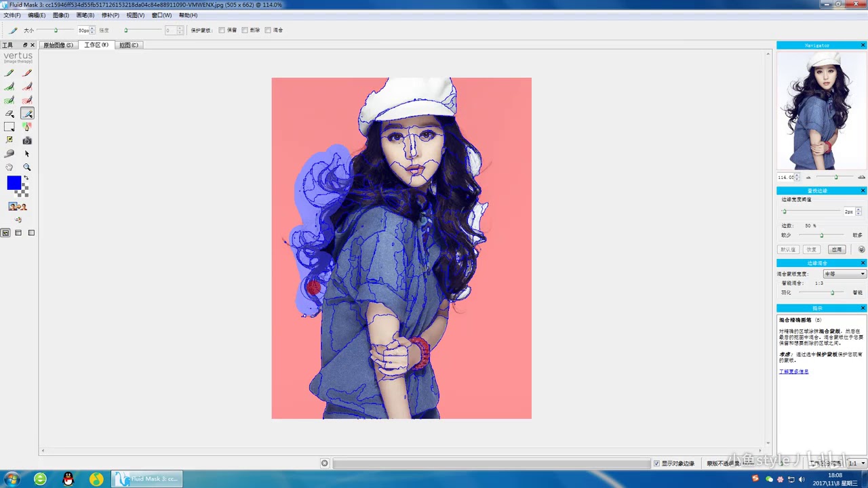This screenshot has height=488, width=868.
Task: Click the Navigator zoom percent field
Action: [x=787, y=177]
